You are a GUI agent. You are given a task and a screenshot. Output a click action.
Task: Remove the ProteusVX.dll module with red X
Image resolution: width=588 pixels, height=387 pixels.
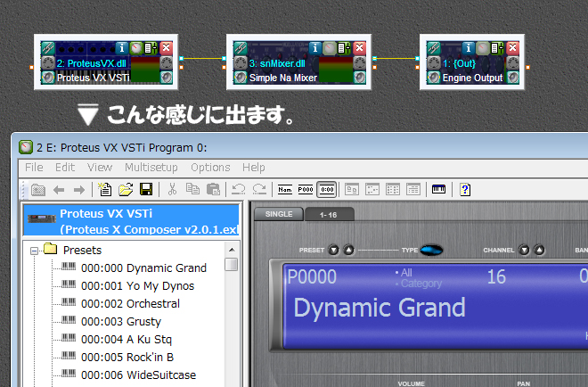tap(166, 47)
